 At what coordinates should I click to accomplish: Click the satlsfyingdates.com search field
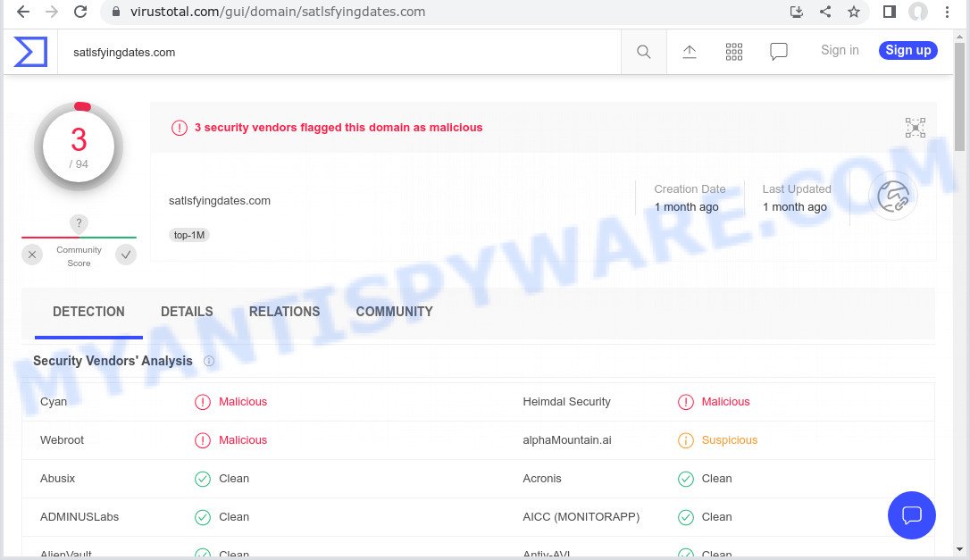339,53
